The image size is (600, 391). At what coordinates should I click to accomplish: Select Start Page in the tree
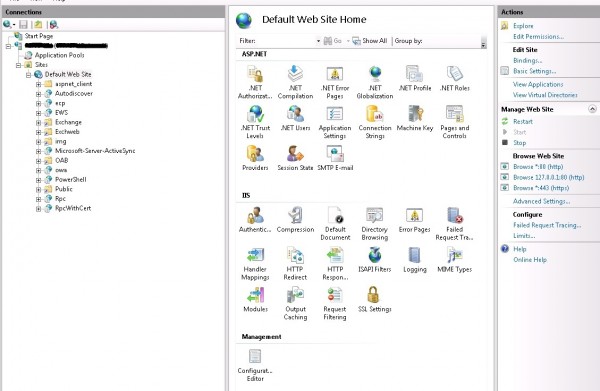tap(39, 36)
